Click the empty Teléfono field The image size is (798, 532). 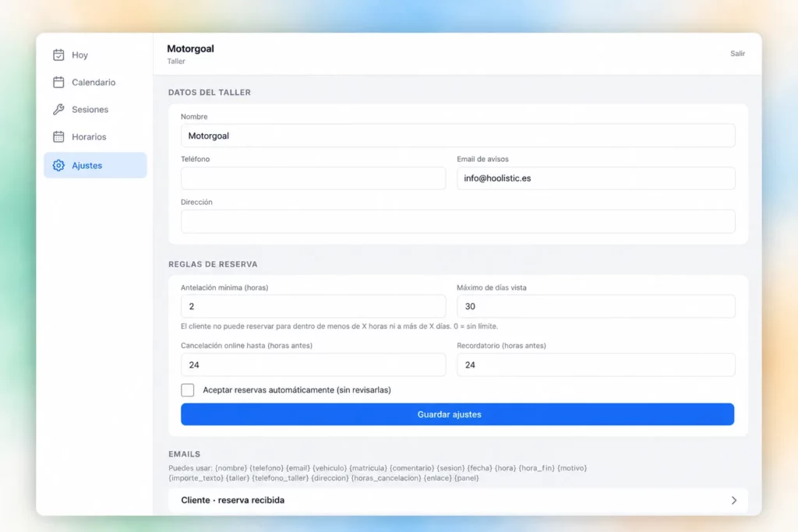pos(313,178)
